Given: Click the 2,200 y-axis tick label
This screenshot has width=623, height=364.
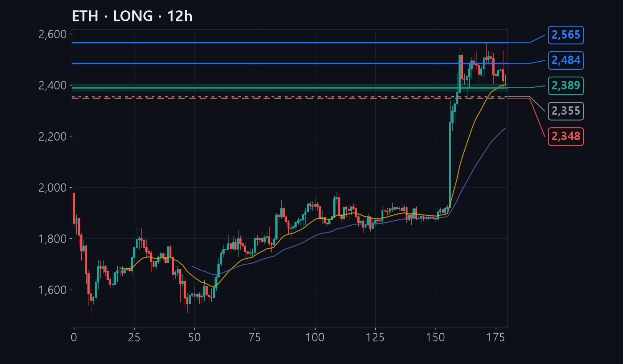Looking at the screenshot, I should [53, 136].
